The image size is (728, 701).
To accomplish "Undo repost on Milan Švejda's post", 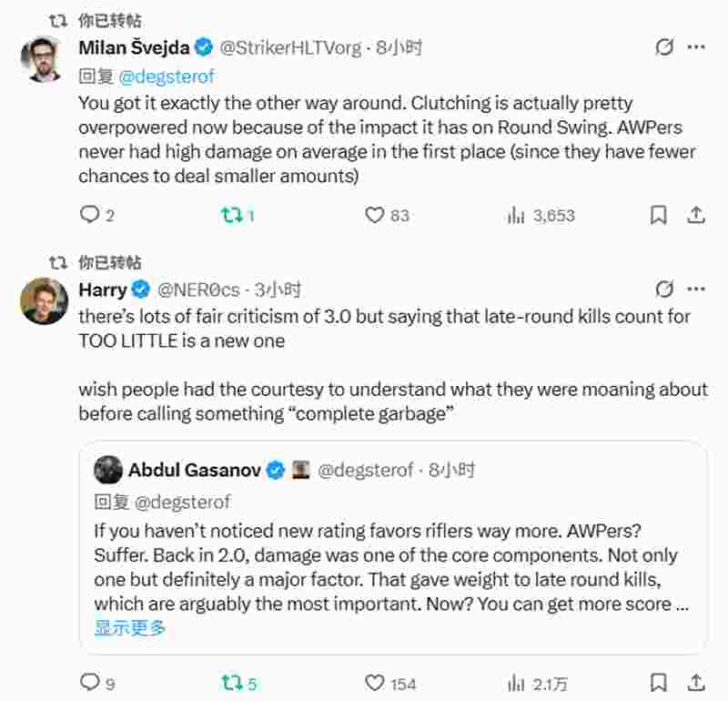I will (231, 215).
